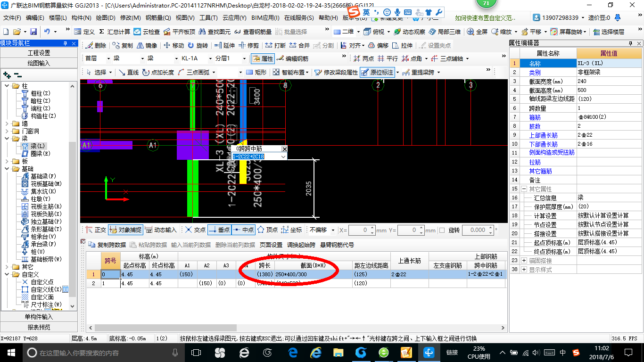This screenshot has height=362, width=644.
Task: Open 查找图元 find element tool
Action: pyautogui.click(x=215, y=32)
